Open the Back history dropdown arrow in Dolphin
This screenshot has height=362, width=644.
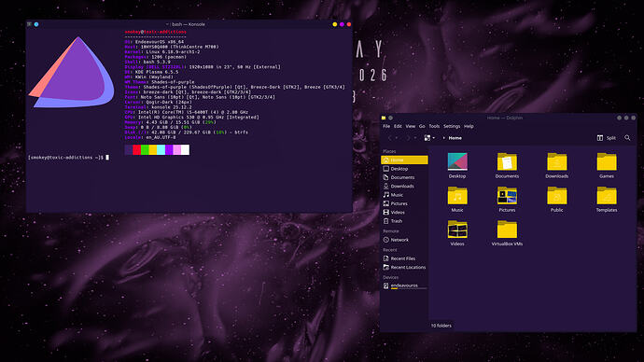click(x=397, y=138)
